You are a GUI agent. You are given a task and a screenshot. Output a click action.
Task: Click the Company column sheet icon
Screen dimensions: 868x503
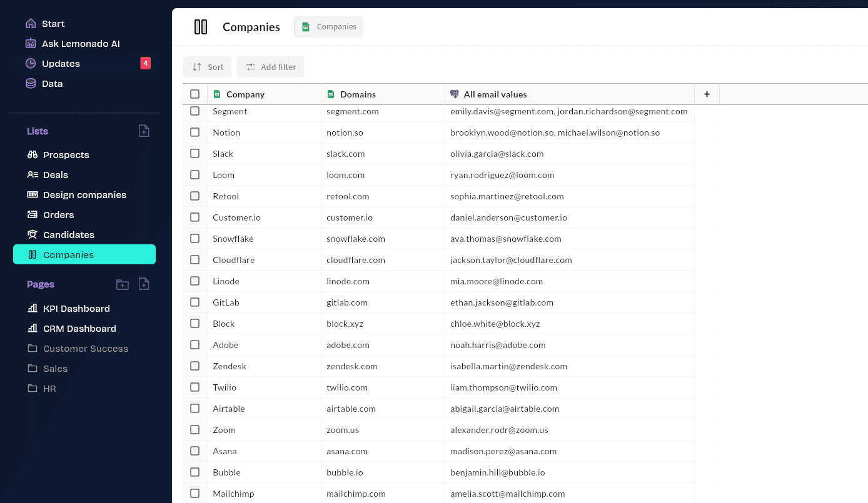click(218, 94)
